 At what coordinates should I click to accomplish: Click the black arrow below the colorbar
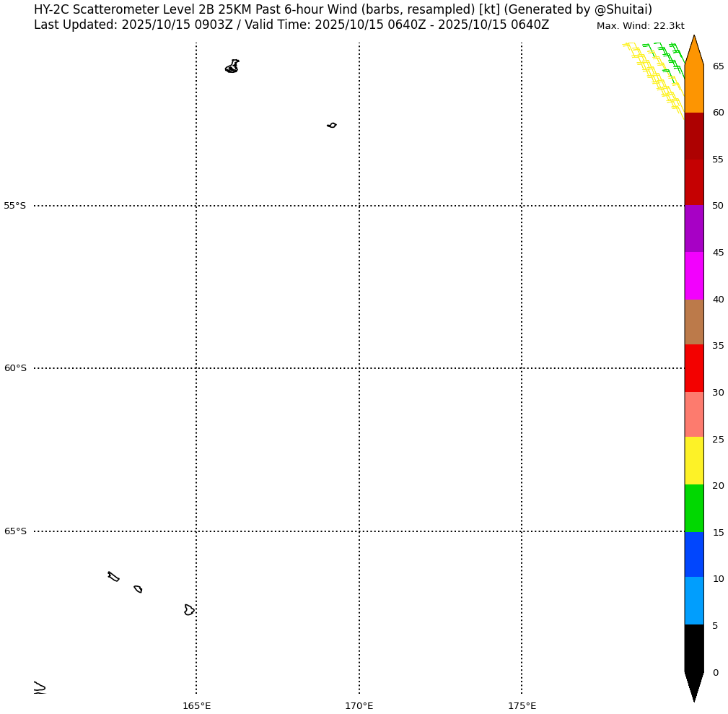693,686
